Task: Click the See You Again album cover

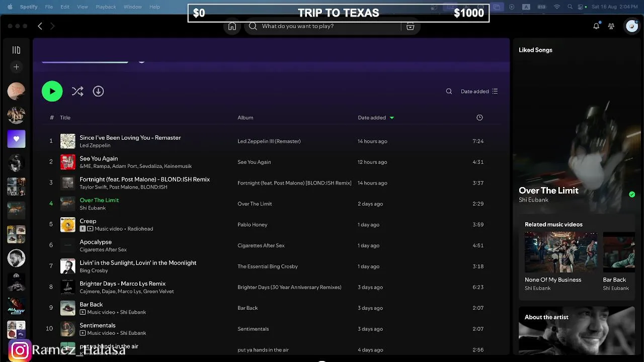Action: [68, 162]
